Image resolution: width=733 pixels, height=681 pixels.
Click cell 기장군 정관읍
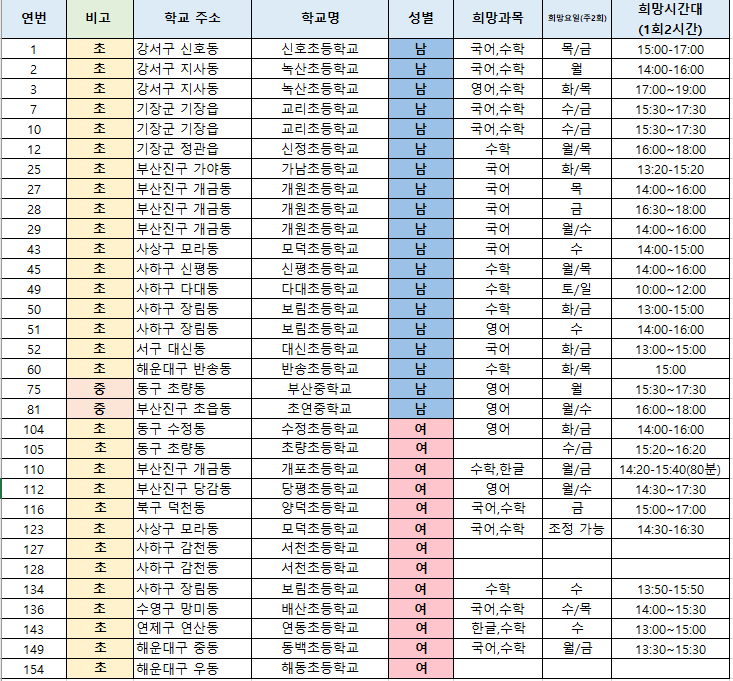coord(192,149)
